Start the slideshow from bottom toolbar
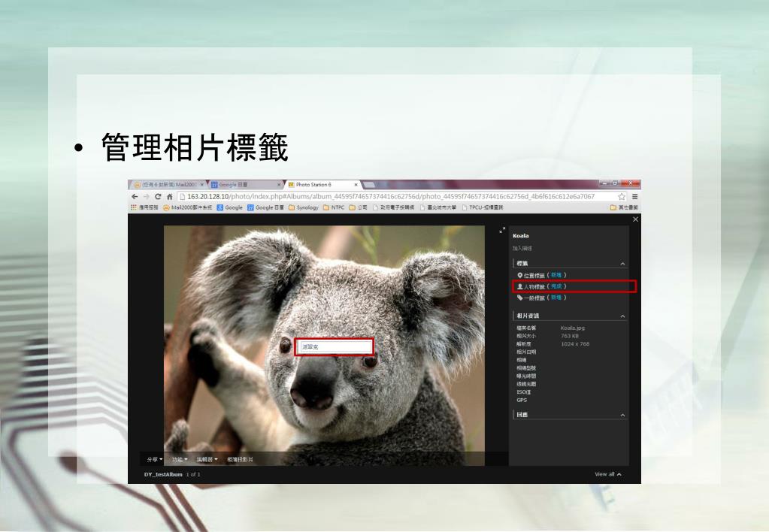769x532 pixels. pyautogui.click(x=240, y=459)
